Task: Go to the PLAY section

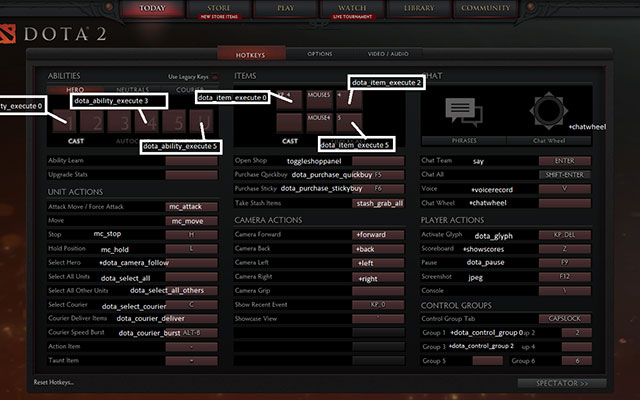Action: point(285,9)
